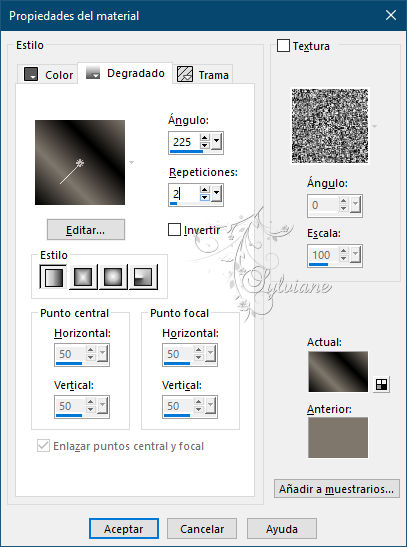Switch to the Color tab

pos(47,74)
